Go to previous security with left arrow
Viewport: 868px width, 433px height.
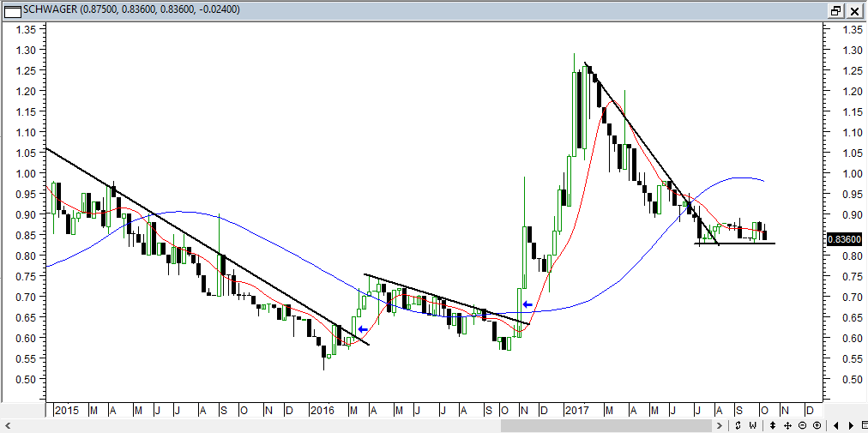836,425
